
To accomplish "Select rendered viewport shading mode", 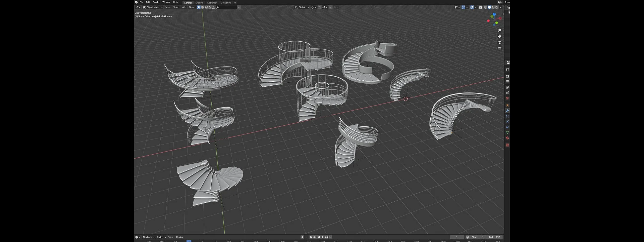I will tap(497, 7).
